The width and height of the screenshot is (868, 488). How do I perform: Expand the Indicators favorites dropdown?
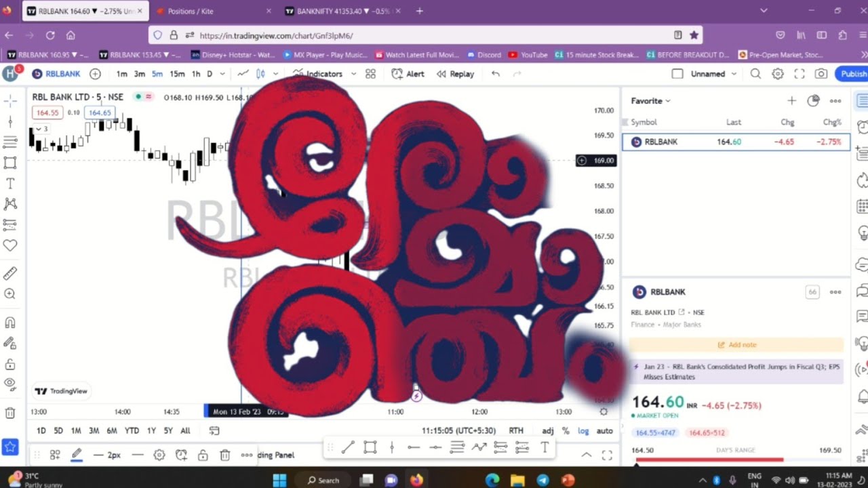[x=353, y=74]
